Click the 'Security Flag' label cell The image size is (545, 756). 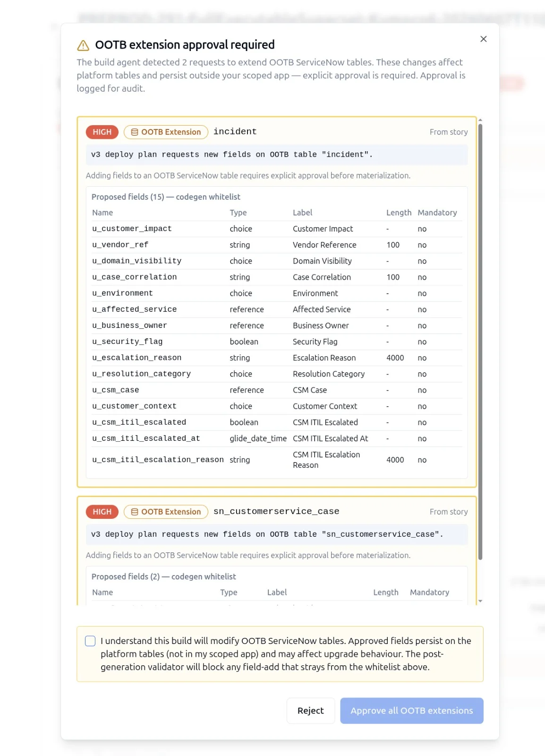(315, 341)
